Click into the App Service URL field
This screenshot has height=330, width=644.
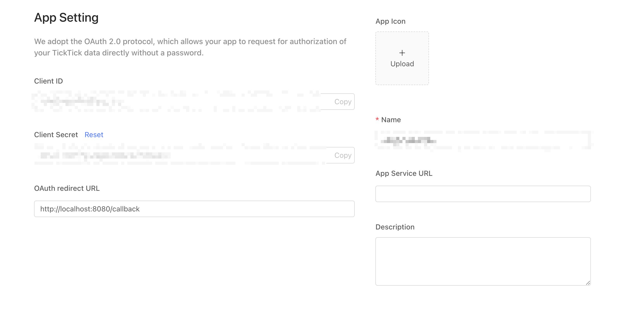483,194
